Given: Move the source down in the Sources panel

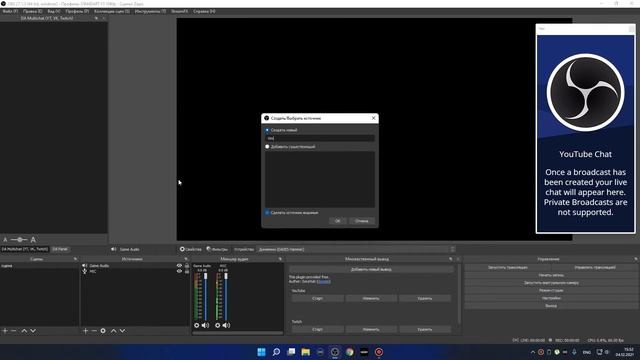Looking at the screenshot, I should tap(122, 331).
